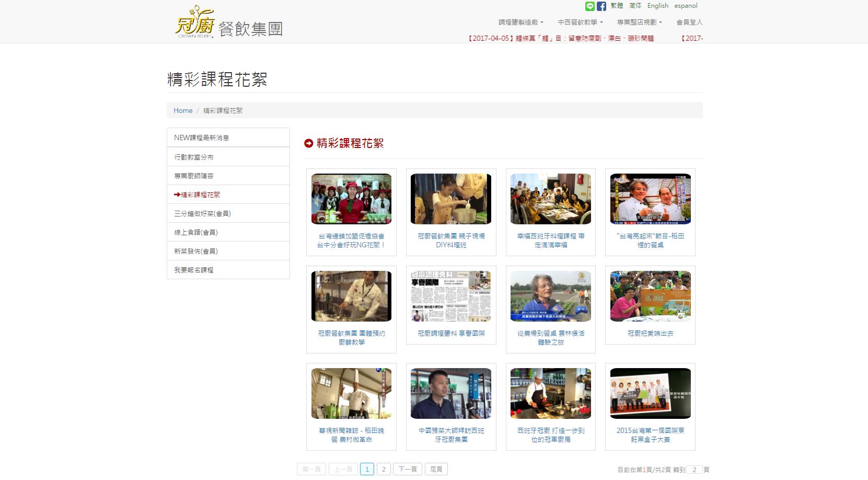Open the 冠廚調理醬料 享譽國際 newspaper thumbnail
This screenshot has height=480, width=868.
pyautogui.click(x=450, y=296)
